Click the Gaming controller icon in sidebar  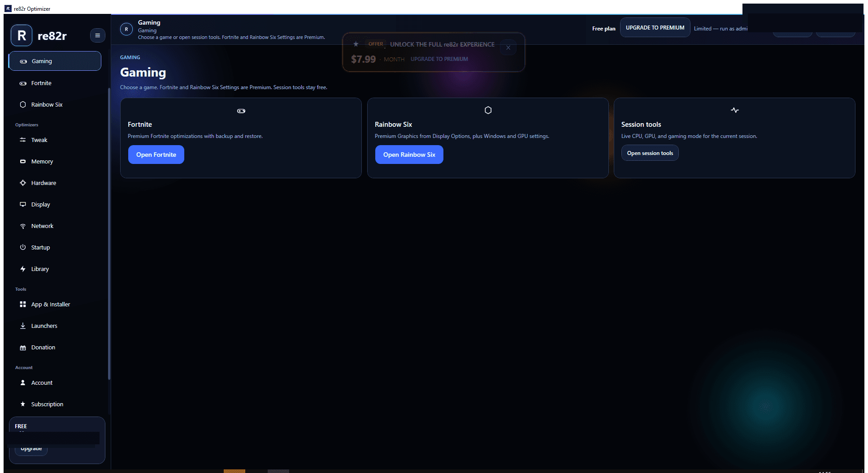click(23, 61)
